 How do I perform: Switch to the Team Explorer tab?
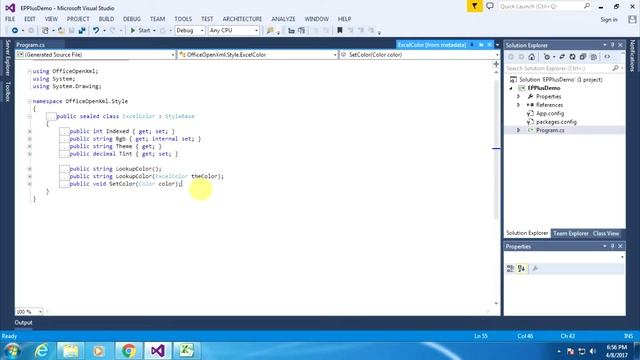pyautogui.click(x=571, y=233)
